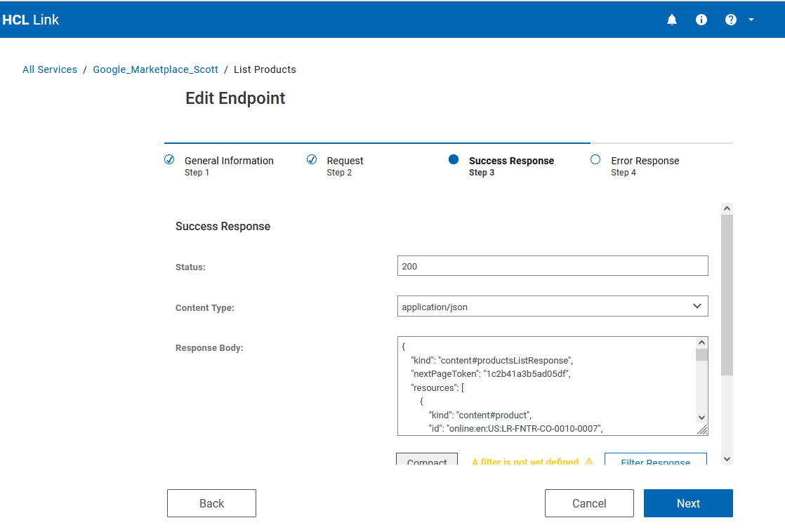Click the Next button

(688, 503)
